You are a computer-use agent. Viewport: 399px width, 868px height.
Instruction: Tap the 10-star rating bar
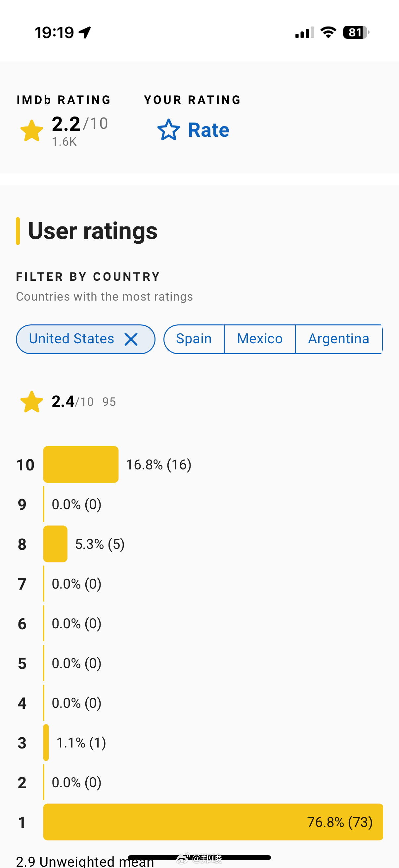(x=81, y=464)
